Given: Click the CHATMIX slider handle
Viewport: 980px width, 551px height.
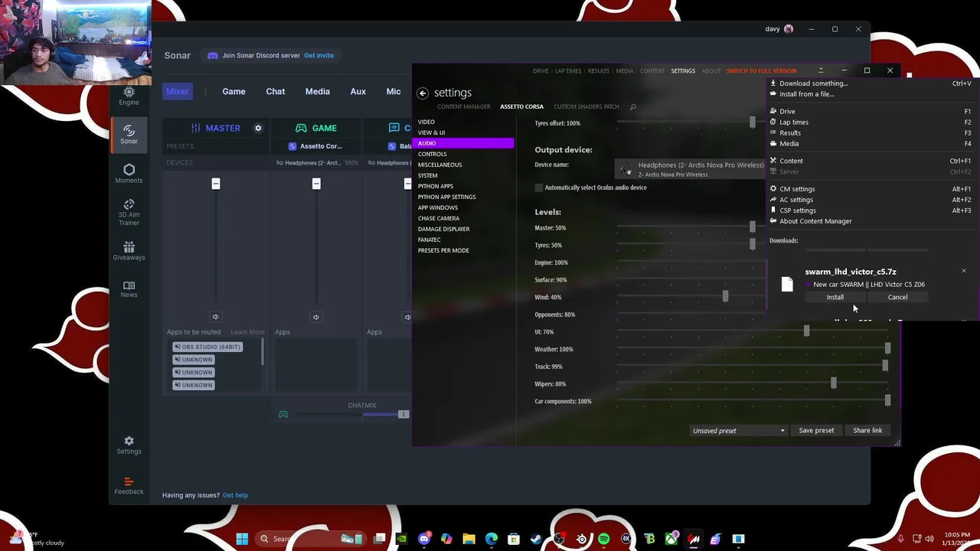Looking at the screenshot, I should click(x=403, y=414).
